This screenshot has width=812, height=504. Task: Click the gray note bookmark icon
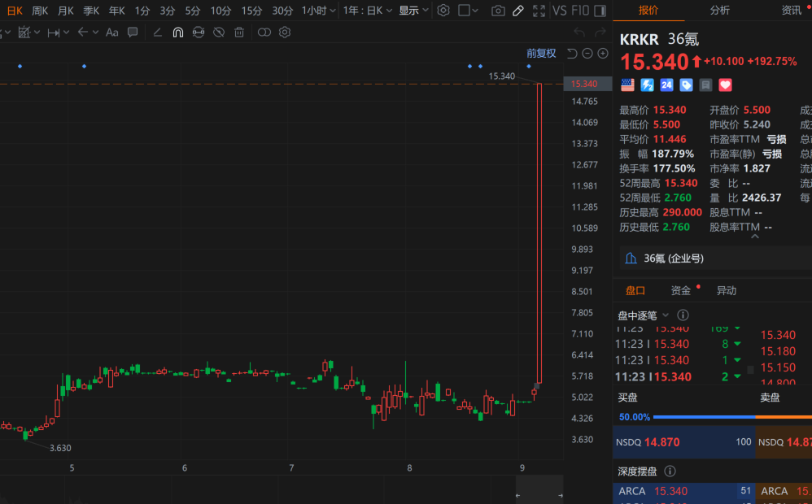pos(705,85)
